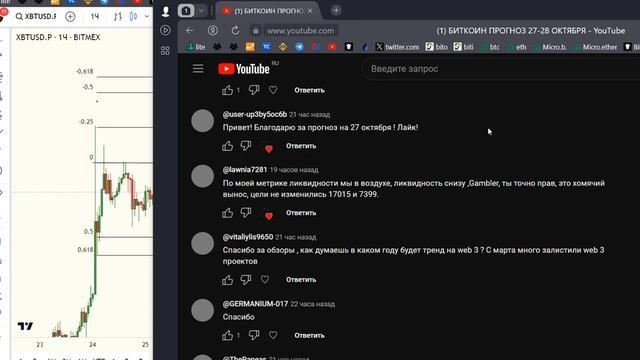Open the yellow Binance bookmark icon
Viewport: 640px width, 360px height.
[283, 47]
